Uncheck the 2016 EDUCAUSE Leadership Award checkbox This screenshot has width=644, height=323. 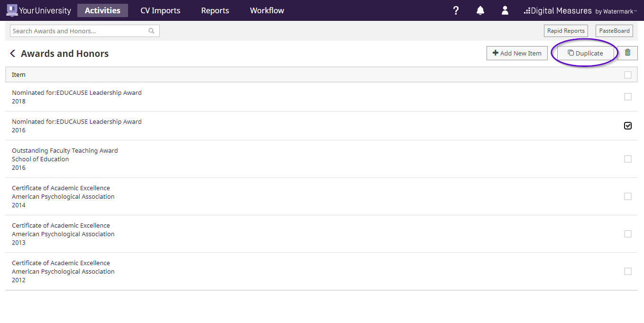click(x=628, y=126)
